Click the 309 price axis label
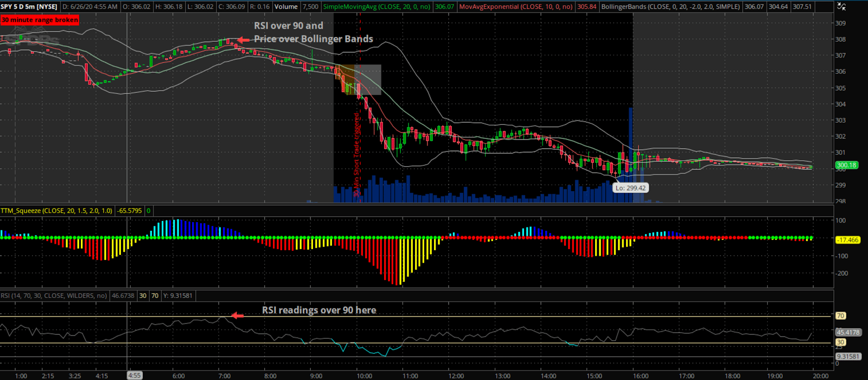868x380 pixels. tap(840, 23)
